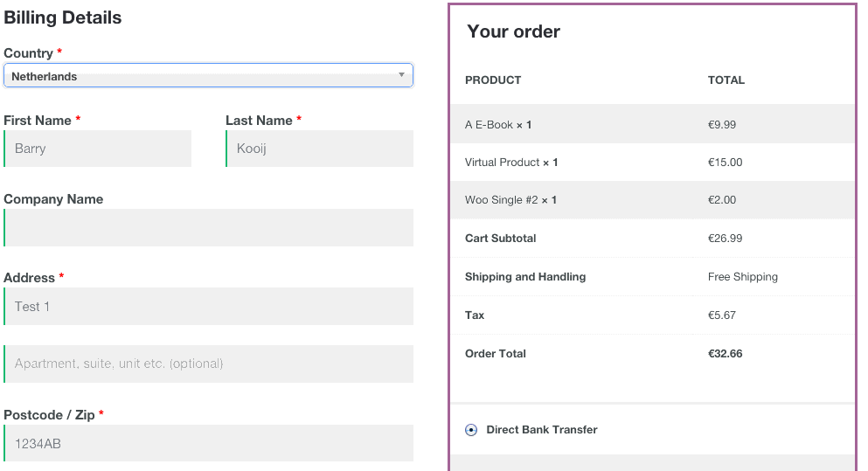Click the Direct Bank Transfer label text
This screenshot has height=471, width=868.
[x=542, y=430]
